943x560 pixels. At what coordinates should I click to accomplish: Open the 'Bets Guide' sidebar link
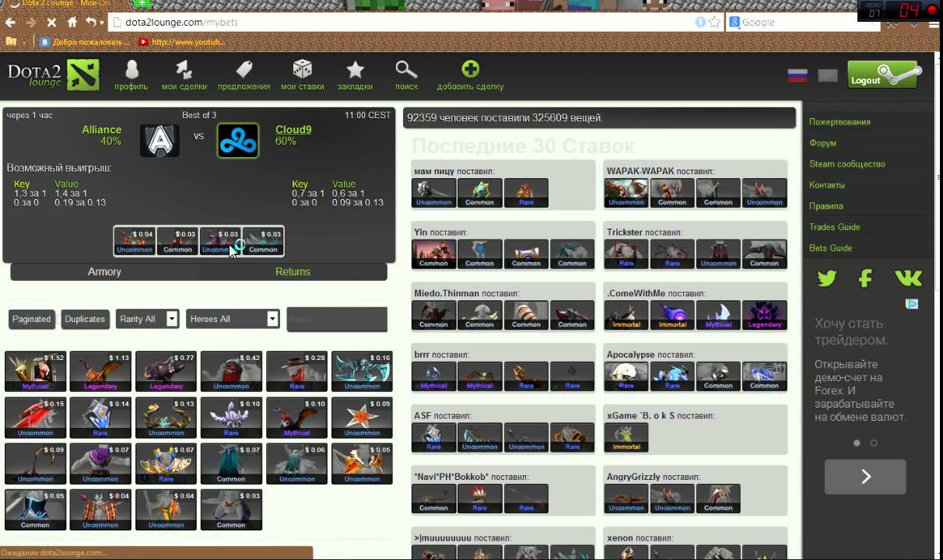(830, 248)
